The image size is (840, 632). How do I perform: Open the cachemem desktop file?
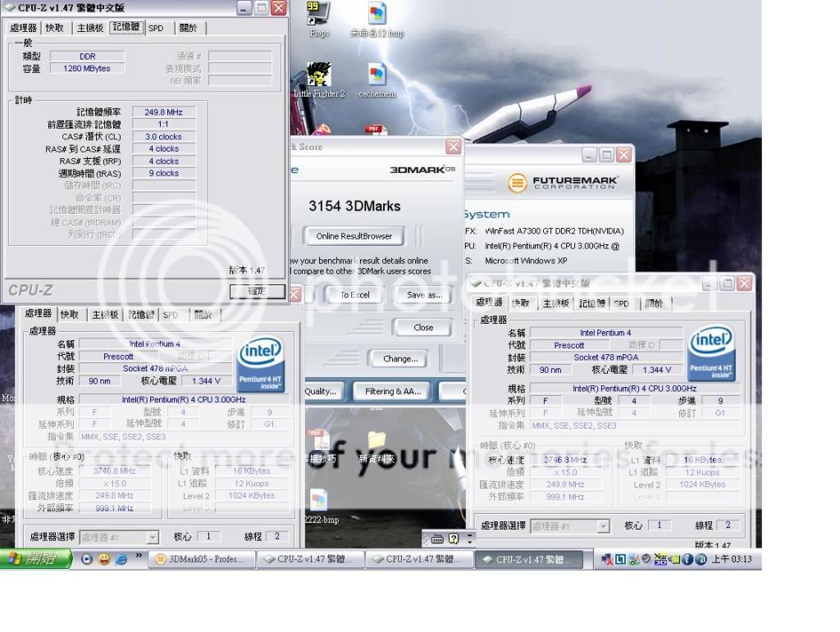[x=377, y=80]
